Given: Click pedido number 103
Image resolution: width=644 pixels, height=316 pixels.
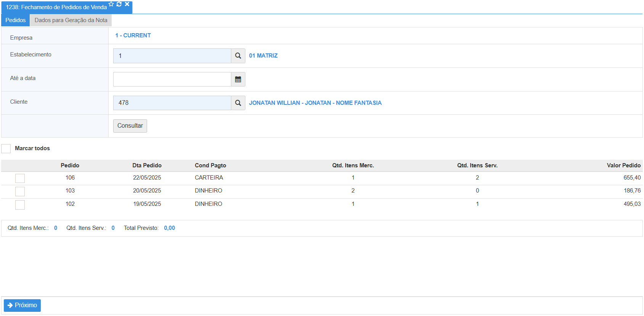Looking at the screenshot, I should [x=70, y=191].
